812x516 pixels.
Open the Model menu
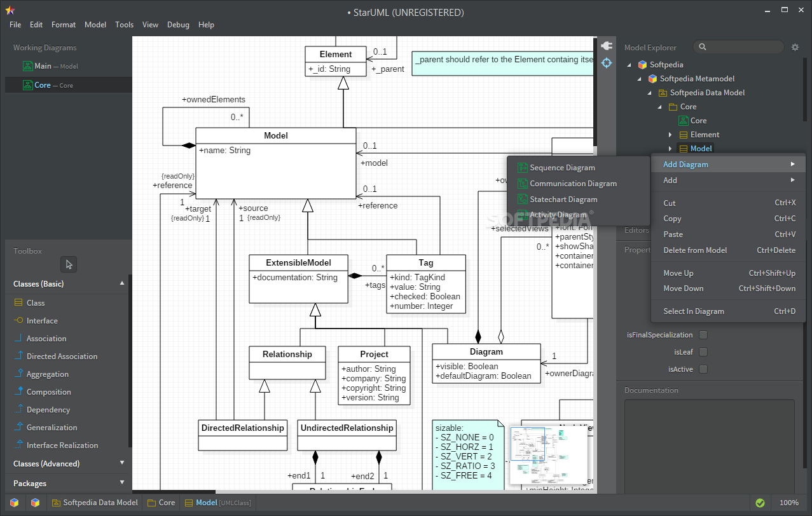(95, 25)
